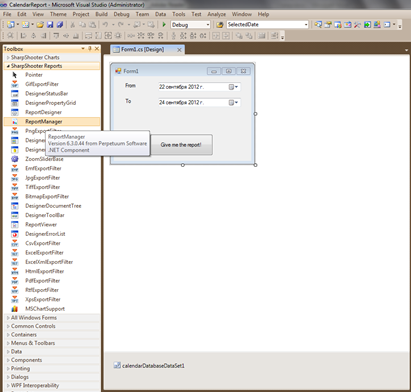Select the DesignerErrorList toolbox item
This screenshot has height=392, width=411.
52,234
